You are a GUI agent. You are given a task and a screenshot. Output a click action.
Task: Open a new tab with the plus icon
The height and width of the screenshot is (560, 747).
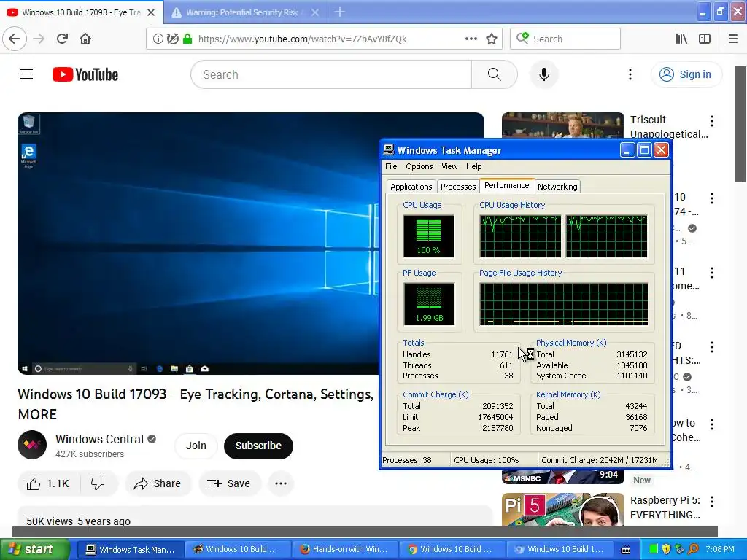(x=340, y=12)
